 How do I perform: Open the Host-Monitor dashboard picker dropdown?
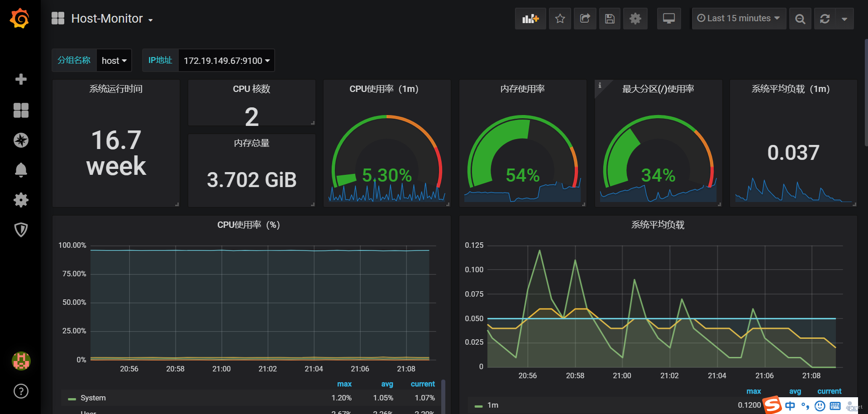click(112, 19)
